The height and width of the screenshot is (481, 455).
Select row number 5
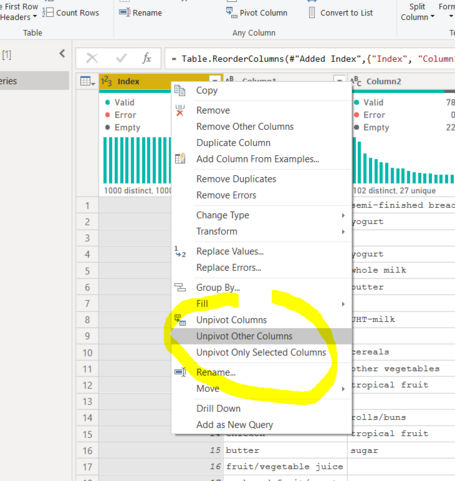[87, 271]
